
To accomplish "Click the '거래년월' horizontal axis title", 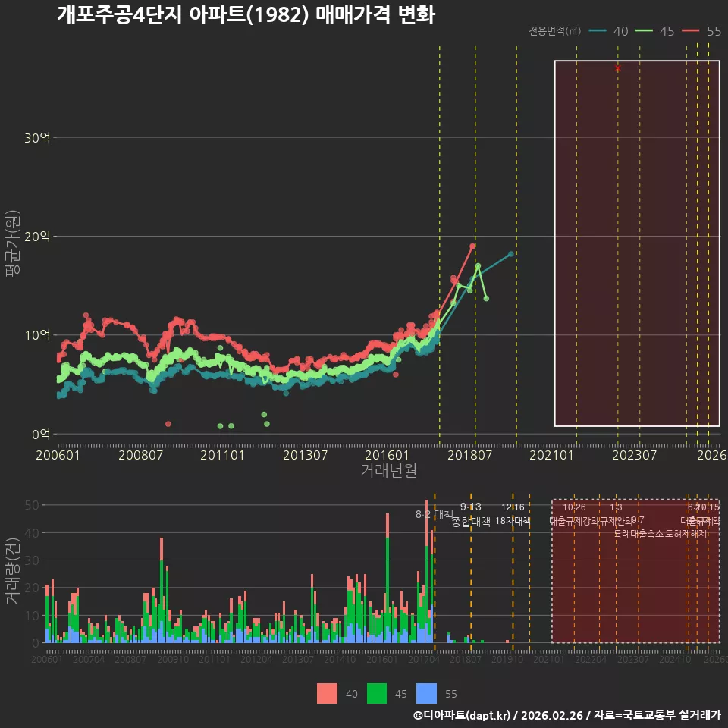I will pyautogui.click(x=388, y=470).
